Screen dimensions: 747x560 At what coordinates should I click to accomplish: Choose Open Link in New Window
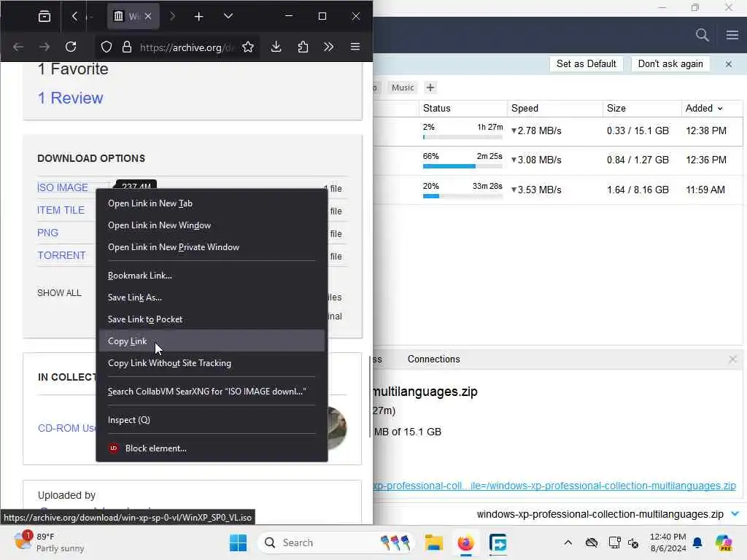[212, 225]
